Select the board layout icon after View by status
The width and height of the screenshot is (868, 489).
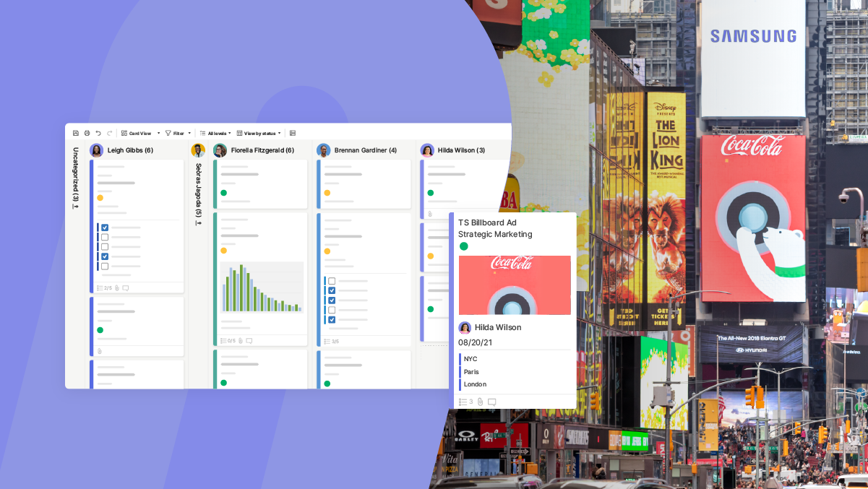point(291,133)
